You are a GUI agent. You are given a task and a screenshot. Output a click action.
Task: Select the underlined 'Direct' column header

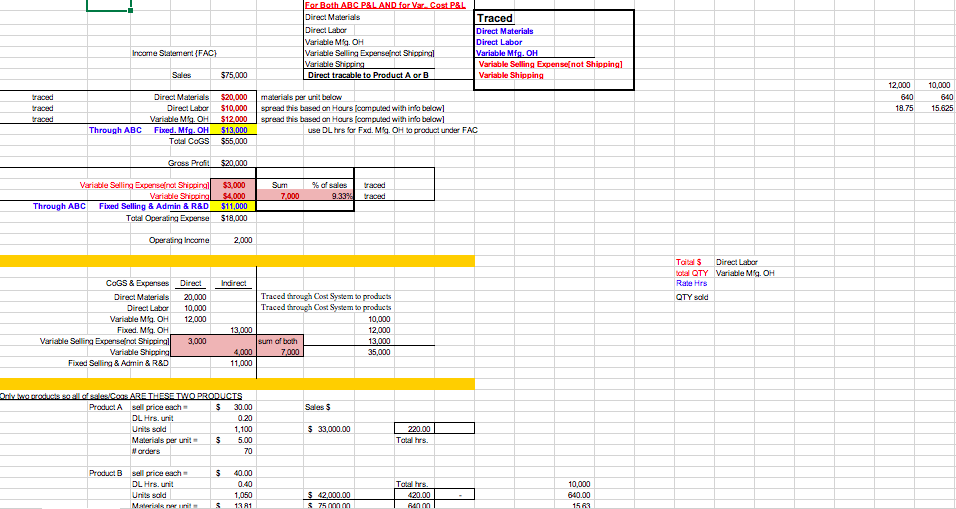click(x=191, y=283)
